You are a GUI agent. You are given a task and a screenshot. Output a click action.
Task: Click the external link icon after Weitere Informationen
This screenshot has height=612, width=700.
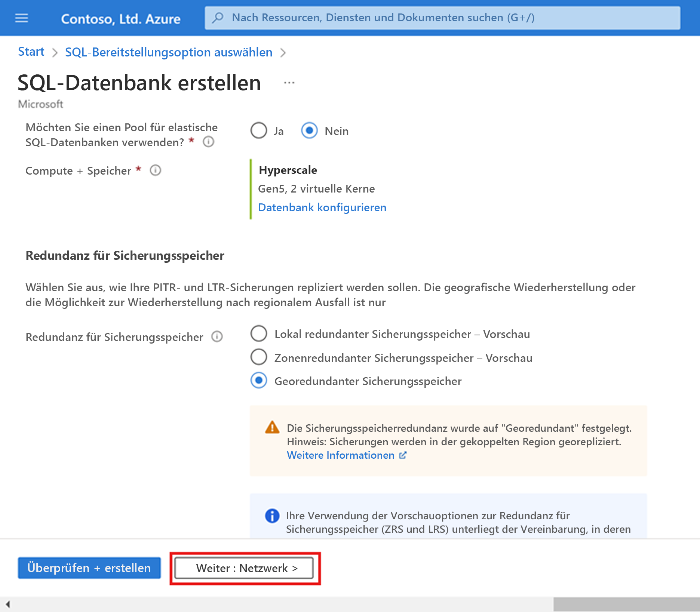(403, 455)
